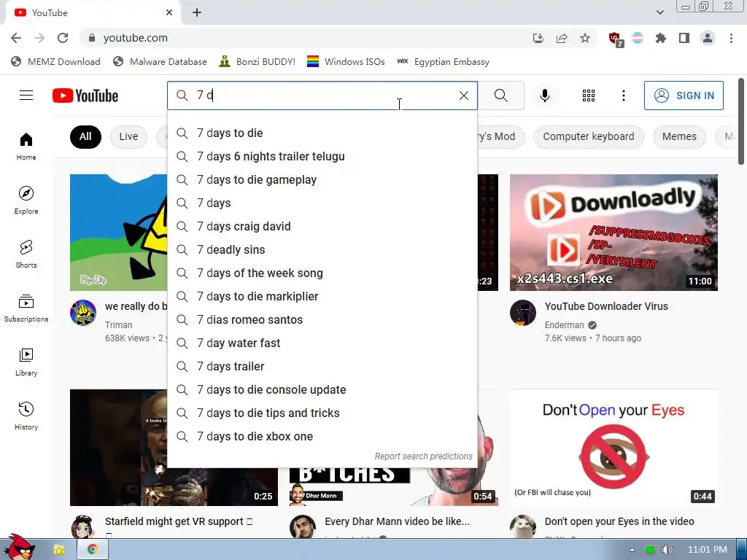The image size is (747, 560).
Task: Choose '7 day water fast' suggestion
Action: (322, 343)
